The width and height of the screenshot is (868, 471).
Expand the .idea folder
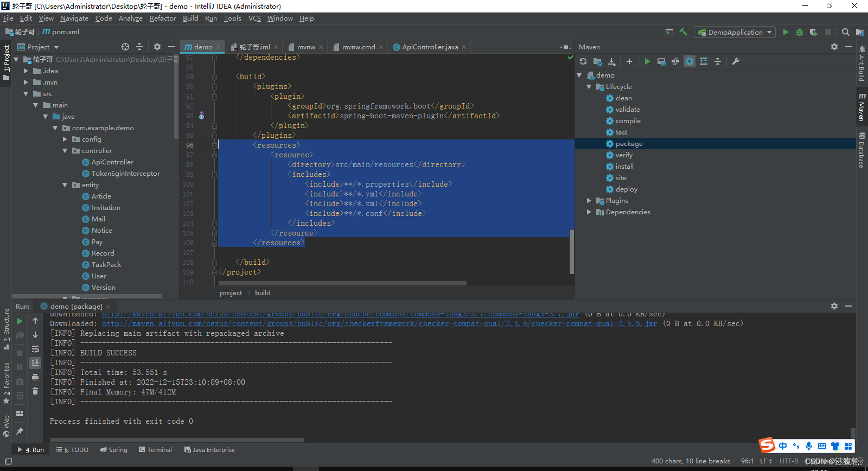(x=25, y=71)
